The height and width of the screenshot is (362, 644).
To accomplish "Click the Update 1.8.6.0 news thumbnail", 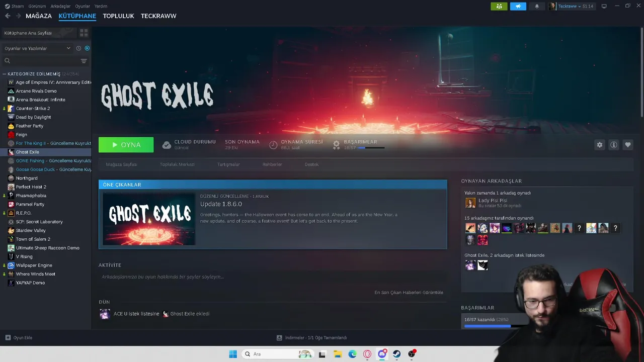I will click(149, 219).
